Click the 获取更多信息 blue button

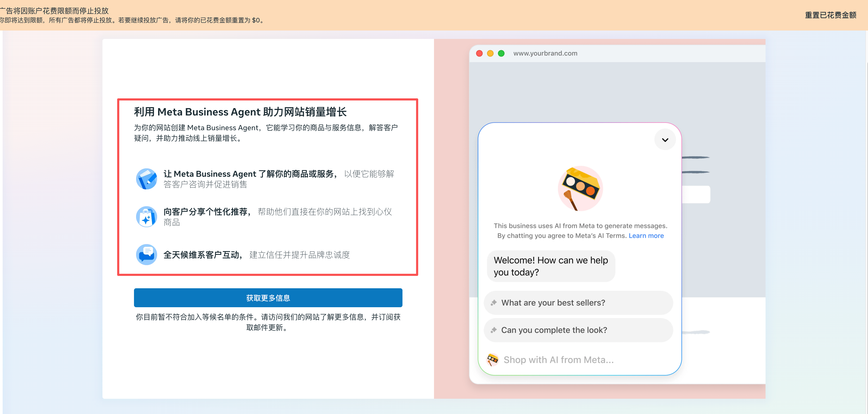pyautogui.click(x=268, y=297)
